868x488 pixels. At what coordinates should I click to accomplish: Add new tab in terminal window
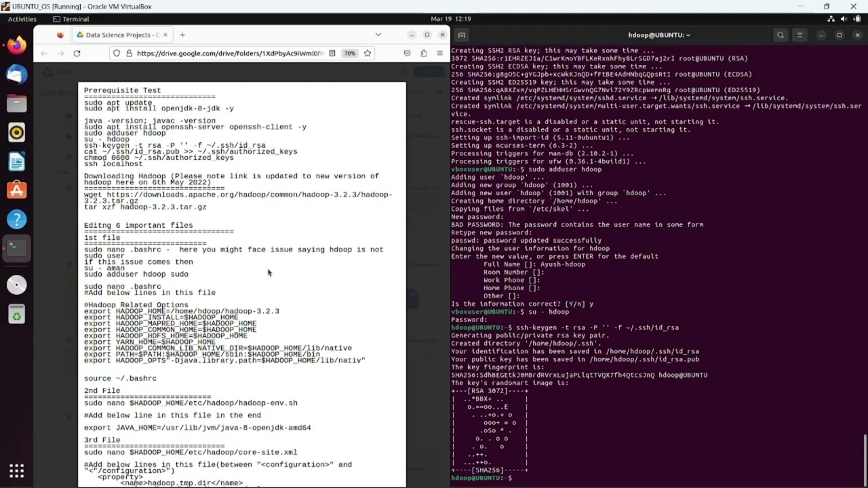pos(462,35)
